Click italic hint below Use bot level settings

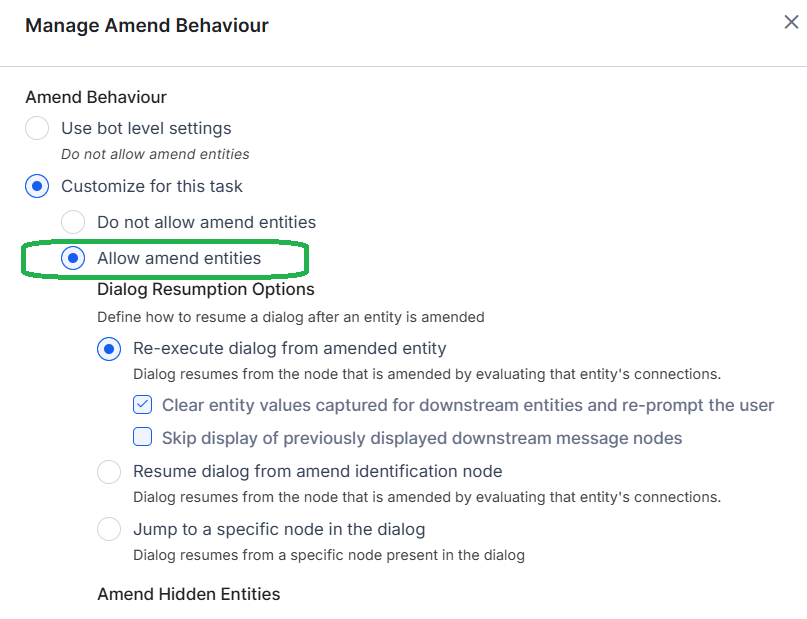click(x=155, y=154)
